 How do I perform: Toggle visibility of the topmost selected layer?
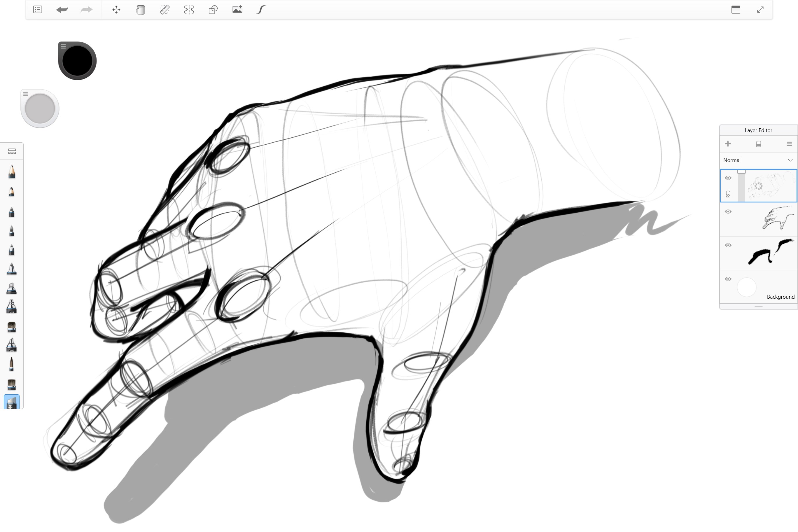click(x=729, y=178)
